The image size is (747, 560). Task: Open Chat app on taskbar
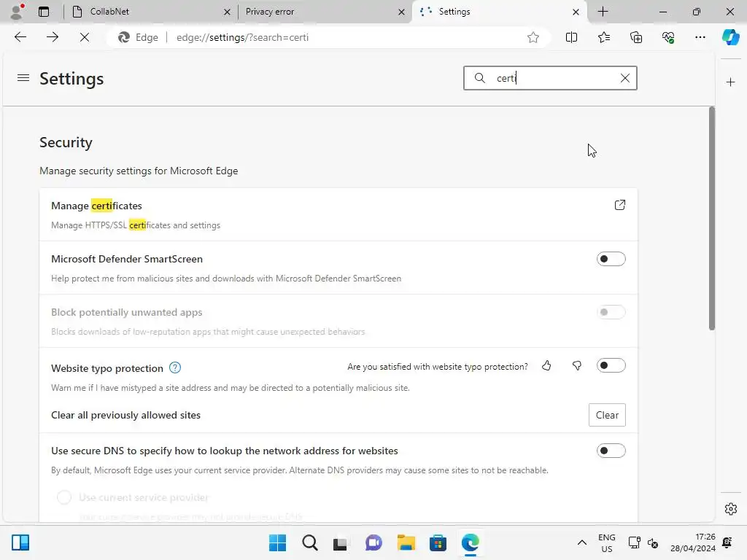click(x=373, y=542)
